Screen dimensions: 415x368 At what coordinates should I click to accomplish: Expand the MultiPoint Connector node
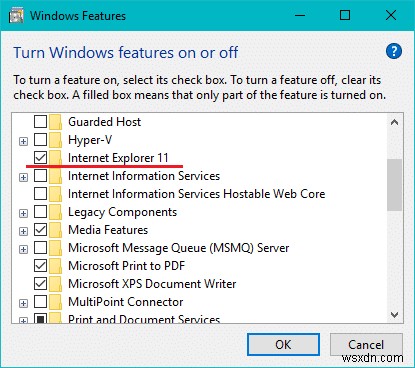pyautogui.click(x=23, y=303)
